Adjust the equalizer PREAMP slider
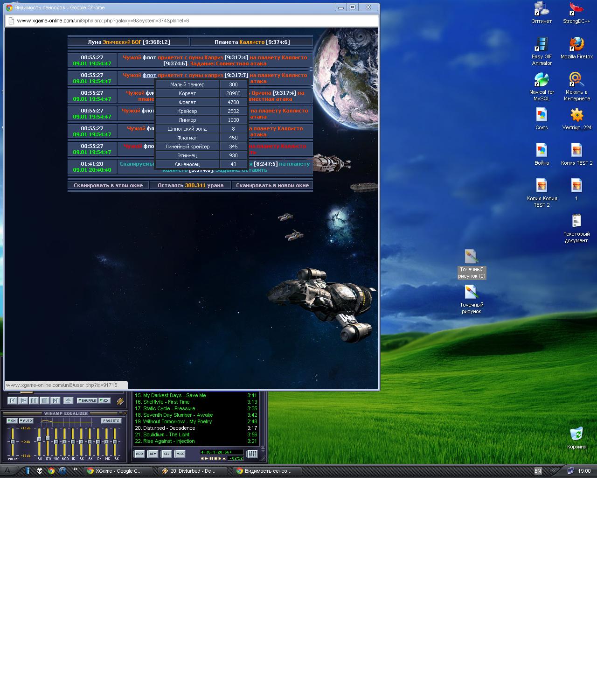This screenshot has height=700, width=597. [13, 441]
